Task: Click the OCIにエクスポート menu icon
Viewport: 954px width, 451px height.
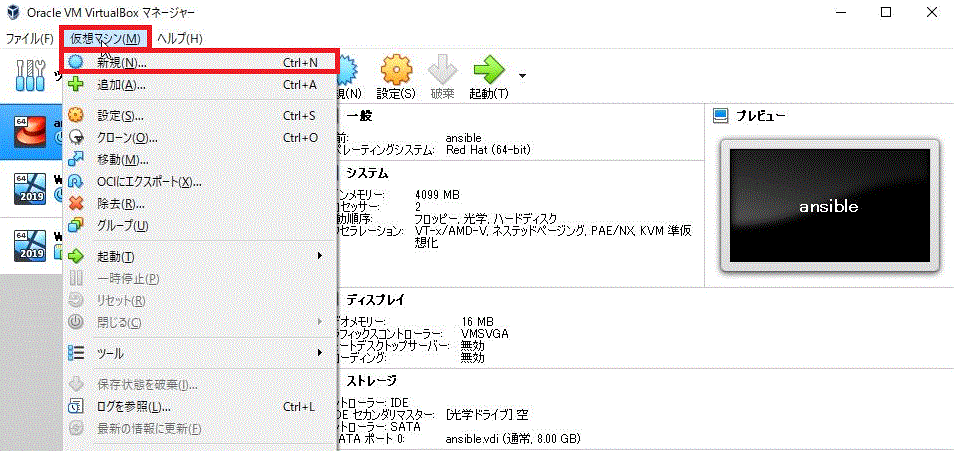Action: [x=75, y=181]
